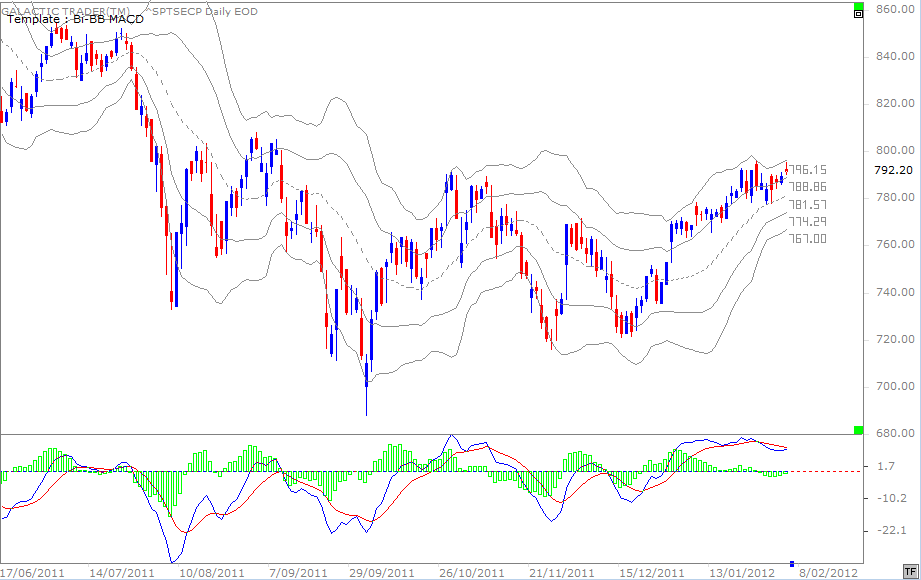Click the 780.00 price axis label
Screen dimensions: 921x580
click(x=895, y=197)
